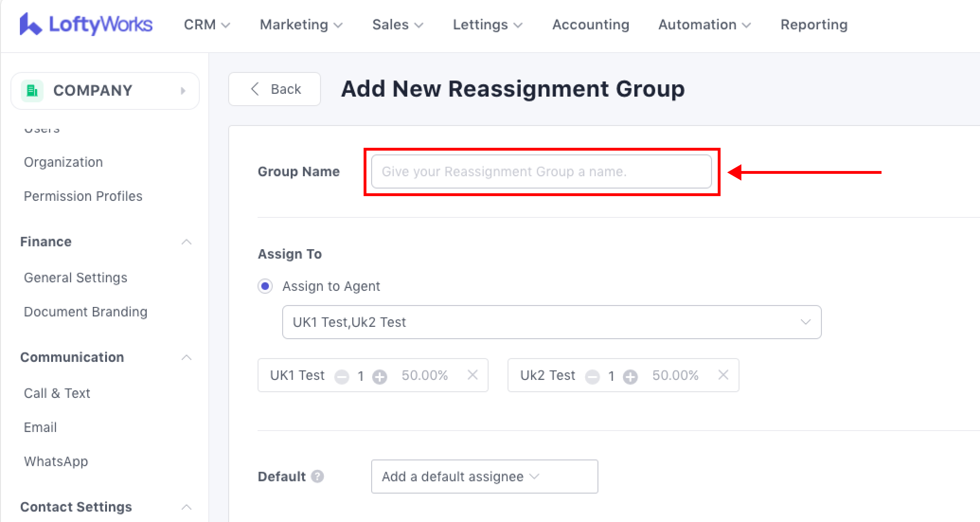This screenshot has width=980, height=522.
Task: Open the UK1 Test,Uk2 Test agent dropdown
Action: tap(552, 322)
